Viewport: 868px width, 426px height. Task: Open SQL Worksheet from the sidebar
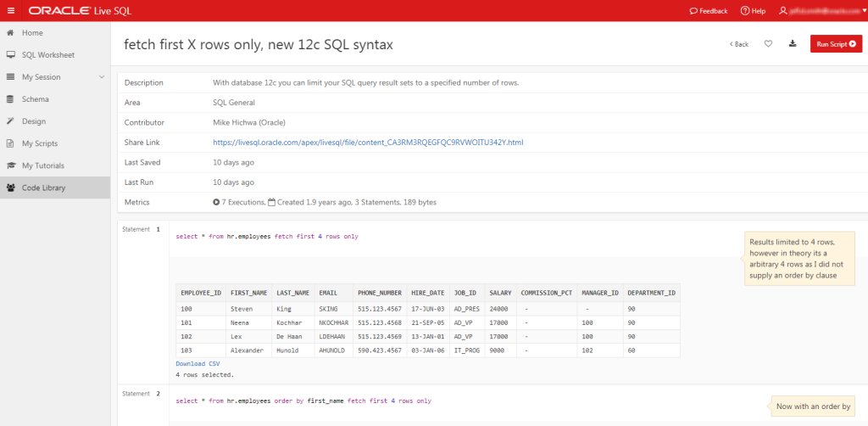55,55
